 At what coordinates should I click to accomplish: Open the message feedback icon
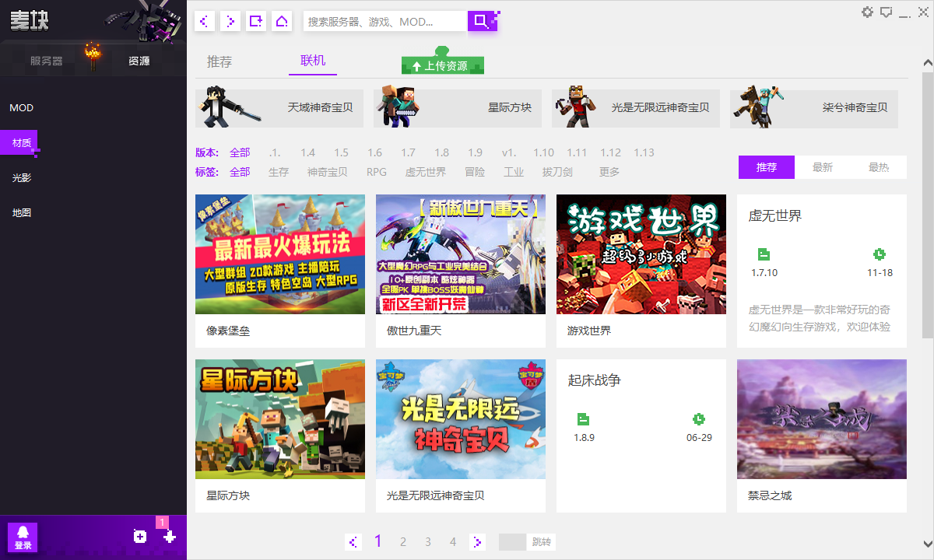[886, 12]
